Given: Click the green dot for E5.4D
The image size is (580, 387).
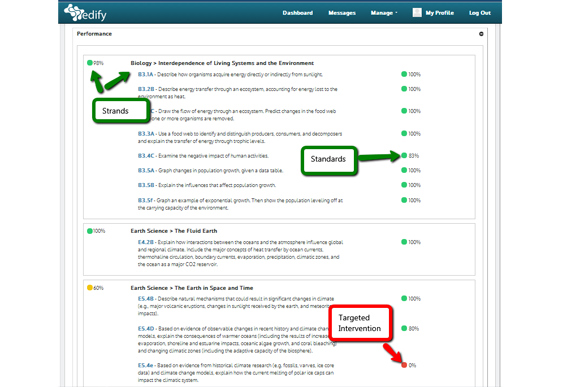Looking at the screenshot, I should (x=404, y=328).
